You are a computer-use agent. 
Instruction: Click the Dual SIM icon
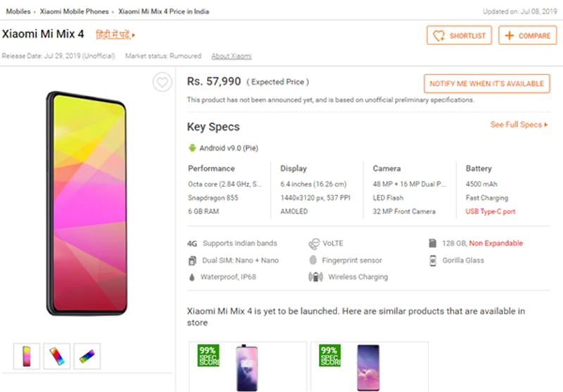pos(191,260)
